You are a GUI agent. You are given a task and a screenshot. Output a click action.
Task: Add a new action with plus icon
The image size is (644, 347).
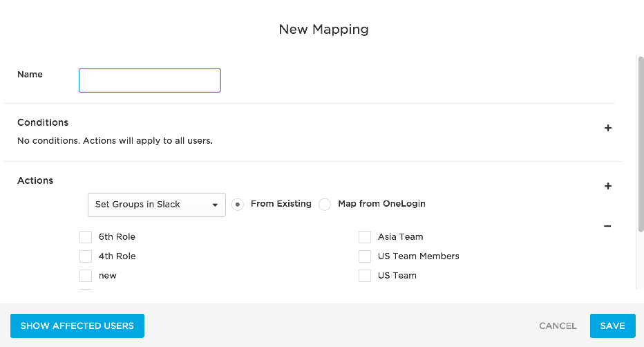click(608, 186)
